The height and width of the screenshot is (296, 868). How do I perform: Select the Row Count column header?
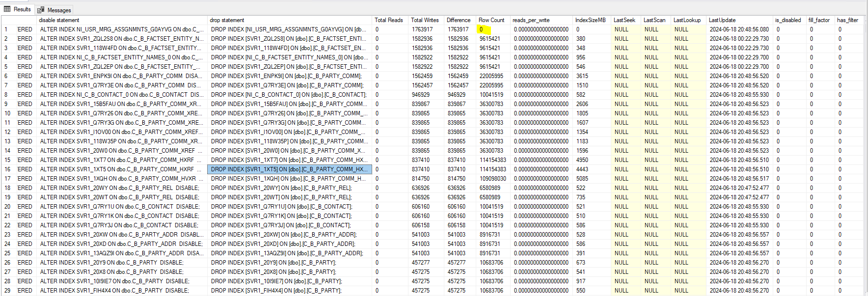493,20
